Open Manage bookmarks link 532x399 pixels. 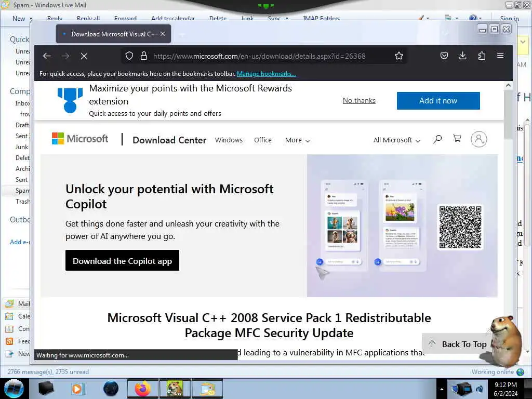pyautogui.click(x=267, y=74)
